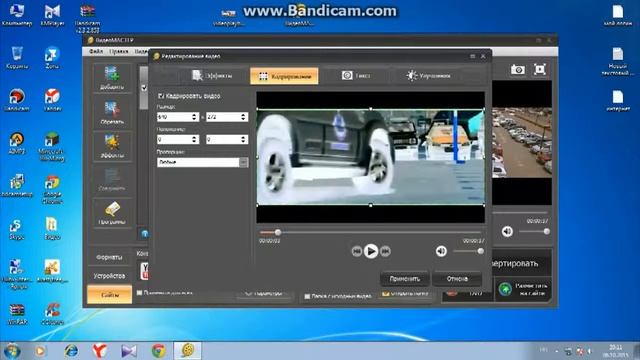The width and height of the screenshot is (640, 360).
Task: Click Разместить на сайте button
Action: click(524, 289)
